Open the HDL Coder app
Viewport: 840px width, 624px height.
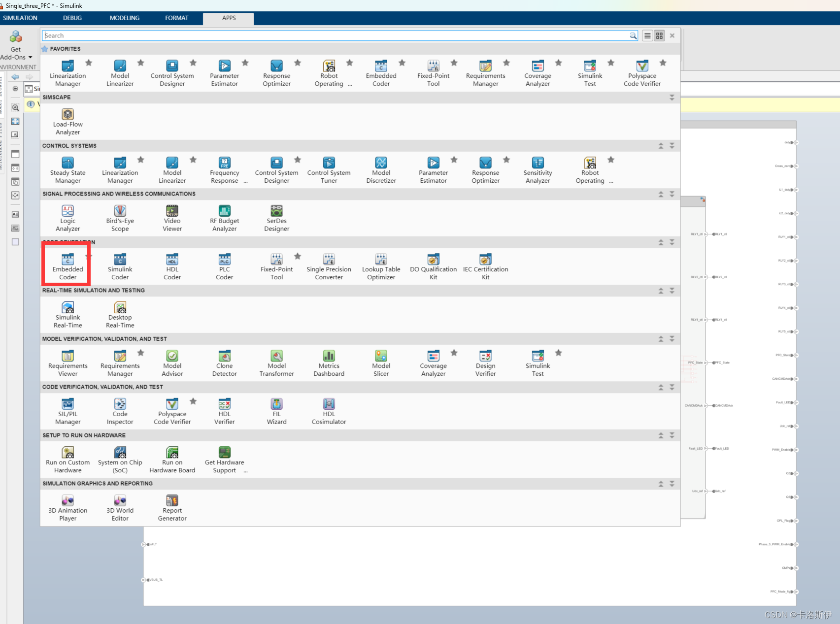pyautogui.click(x=172, y=266)
